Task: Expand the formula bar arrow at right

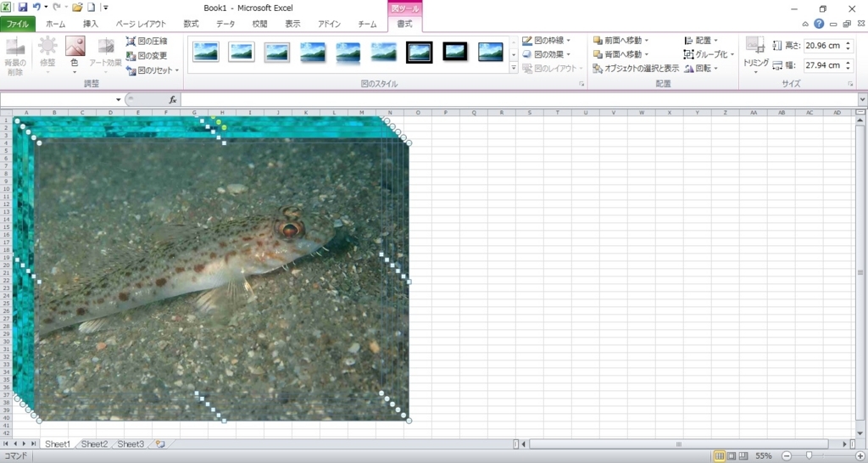Action: (x=862, y=100)
